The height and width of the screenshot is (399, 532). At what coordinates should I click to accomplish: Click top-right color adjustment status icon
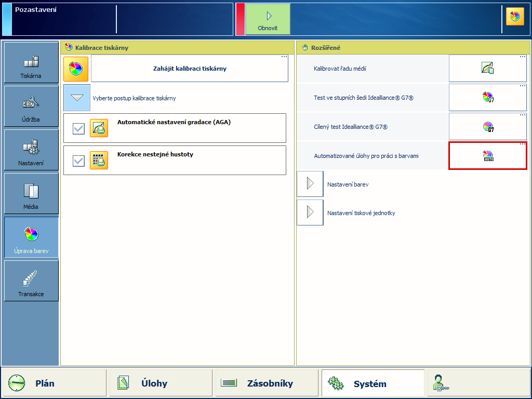pyautogui.click(x=515, y=17)
